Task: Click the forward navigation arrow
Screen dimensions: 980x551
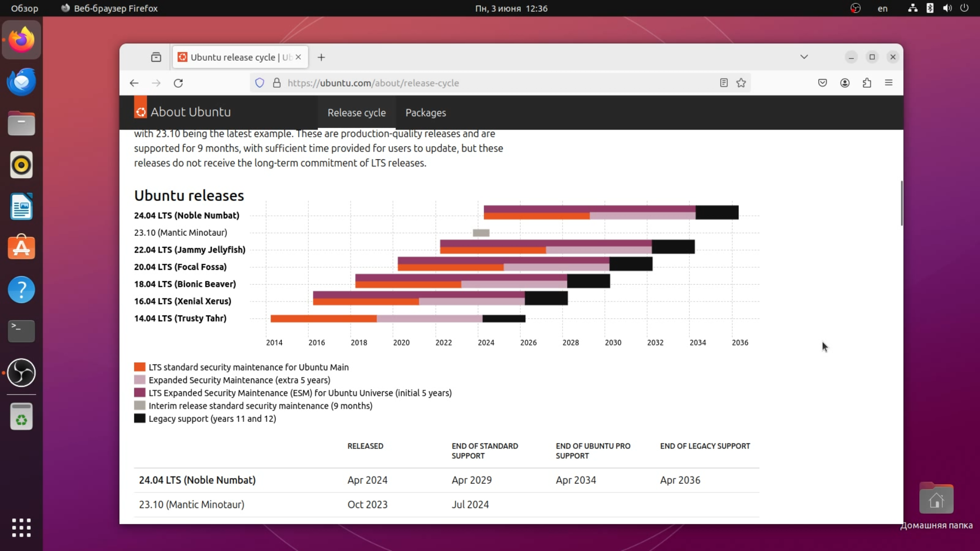Action: click(x=156, y=83)
